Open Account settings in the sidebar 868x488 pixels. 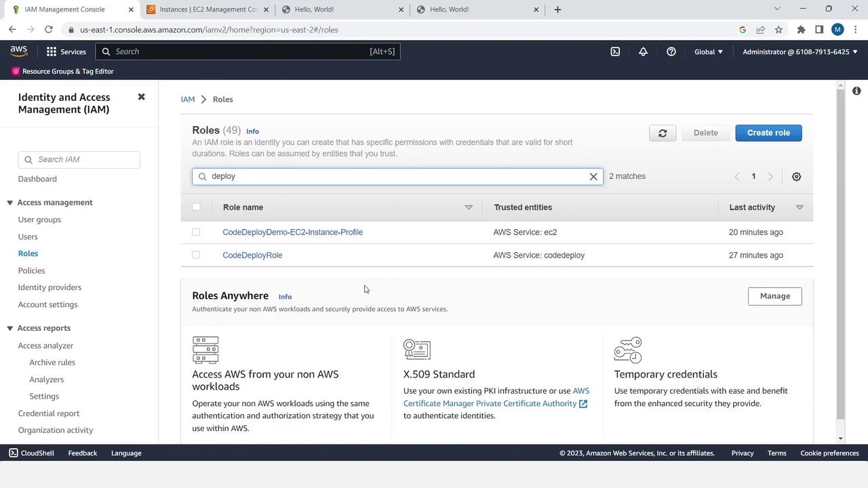[47, 304]
